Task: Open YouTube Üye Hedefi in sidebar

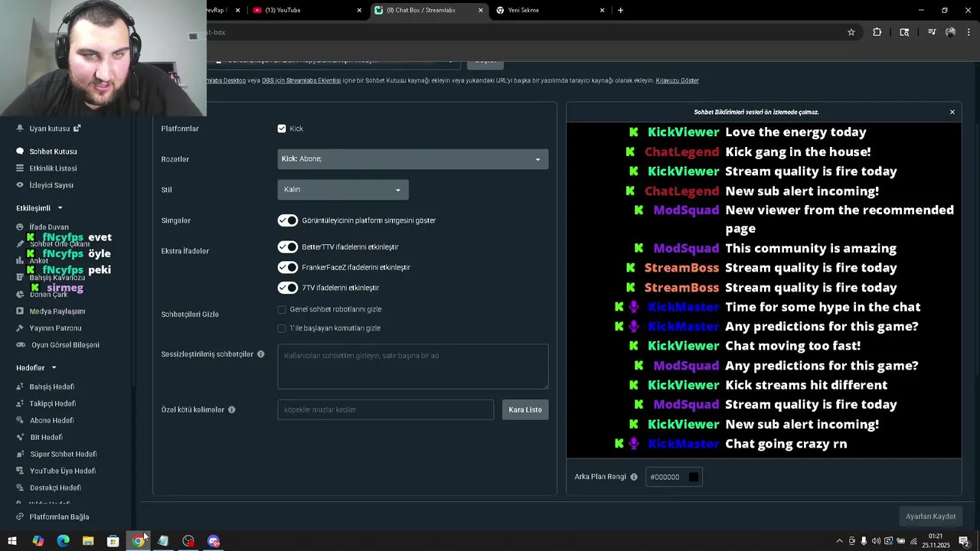Action: [x=62, y=471]
